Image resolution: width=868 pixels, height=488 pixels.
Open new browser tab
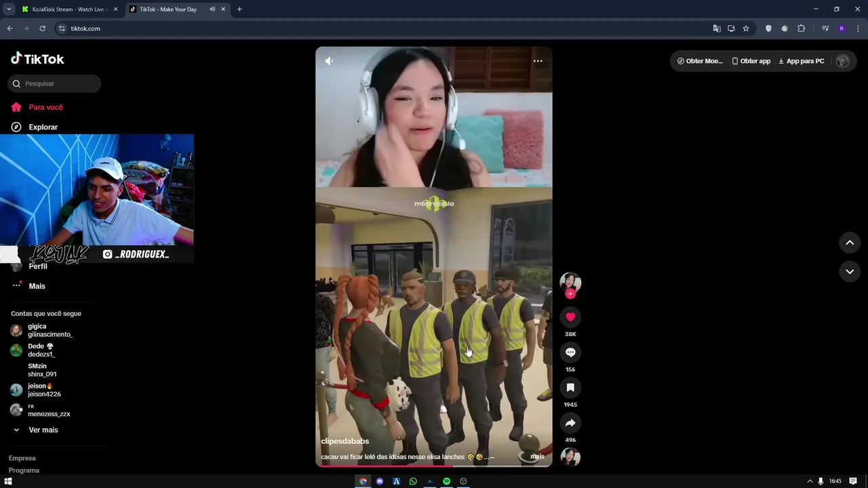[x=239, y=9]
